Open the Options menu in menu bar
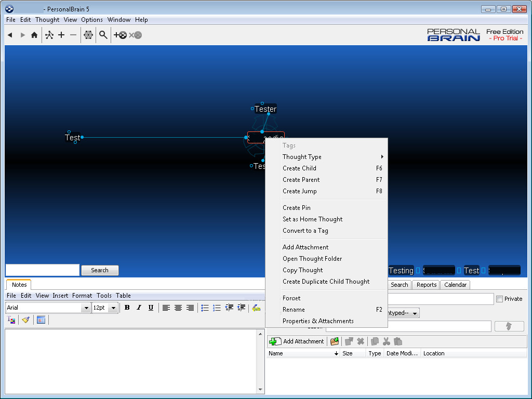This screenshot has height=399, width=532. pos(91,20)
